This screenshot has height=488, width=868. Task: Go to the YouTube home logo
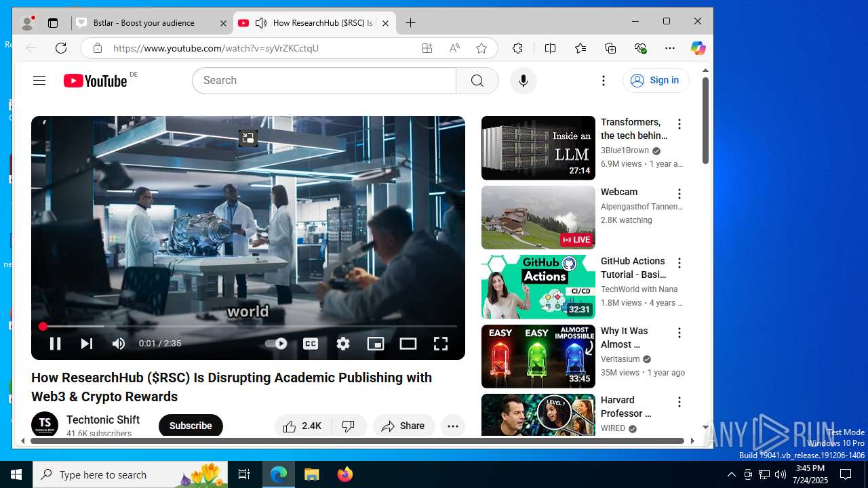[96, 81]
